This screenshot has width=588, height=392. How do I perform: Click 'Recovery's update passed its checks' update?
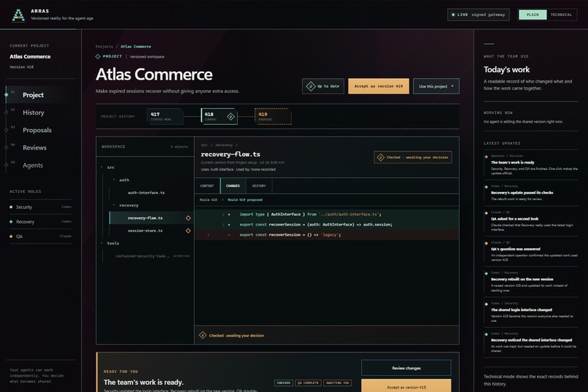(x=531, y=193)
